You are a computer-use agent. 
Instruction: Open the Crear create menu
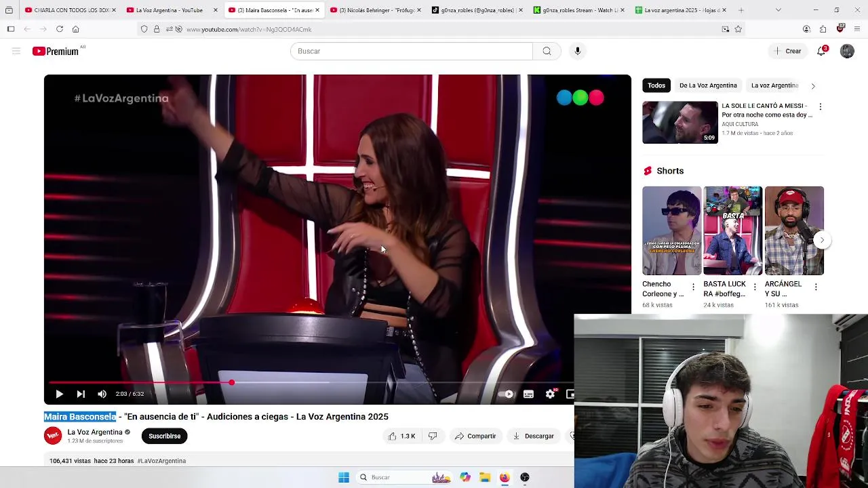tap(788, 51)
